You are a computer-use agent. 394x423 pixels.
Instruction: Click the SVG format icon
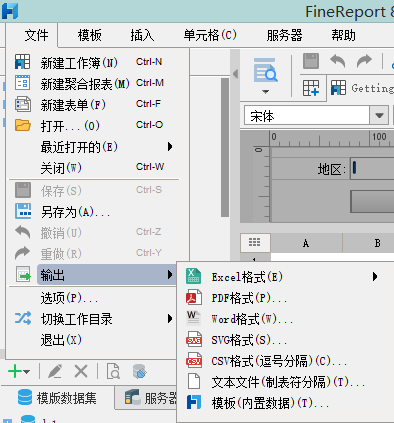coord(194,340)
